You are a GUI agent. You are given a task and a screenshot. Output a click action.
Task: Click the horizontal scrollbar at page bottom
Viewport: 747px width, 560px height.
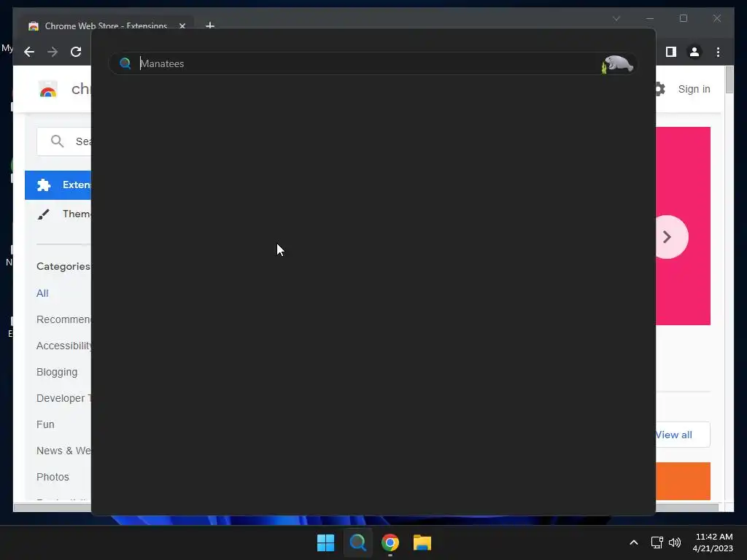(x=52, y=507)
